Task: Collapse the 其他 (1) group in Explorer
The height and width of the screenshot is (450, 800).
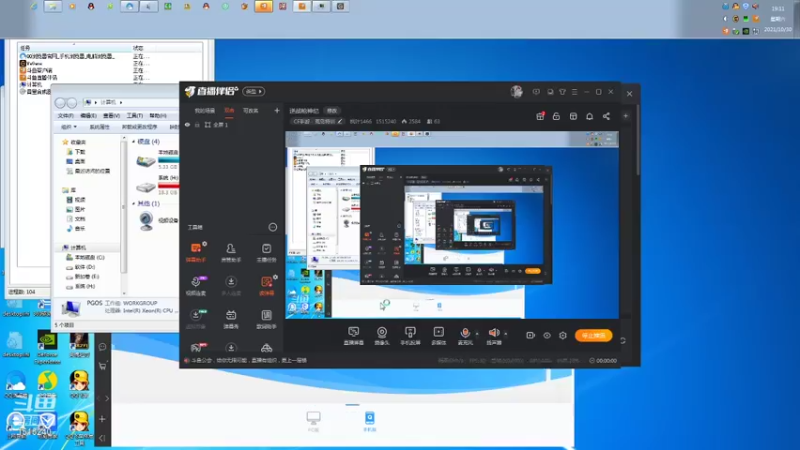Action: (134, 204)
